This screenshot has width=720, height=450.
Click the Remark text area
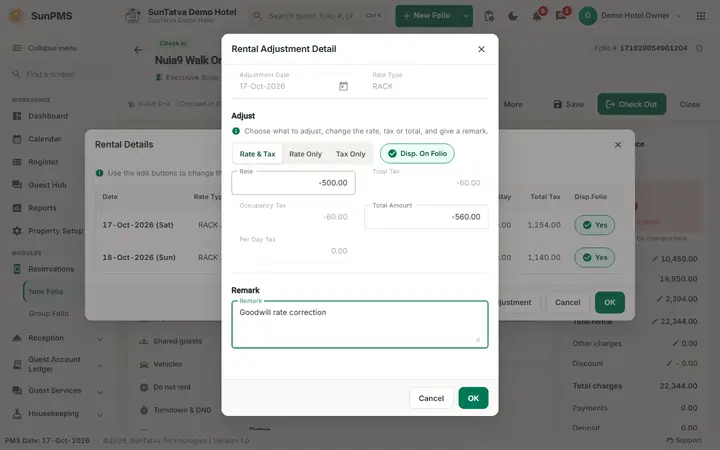coord(360,325)
